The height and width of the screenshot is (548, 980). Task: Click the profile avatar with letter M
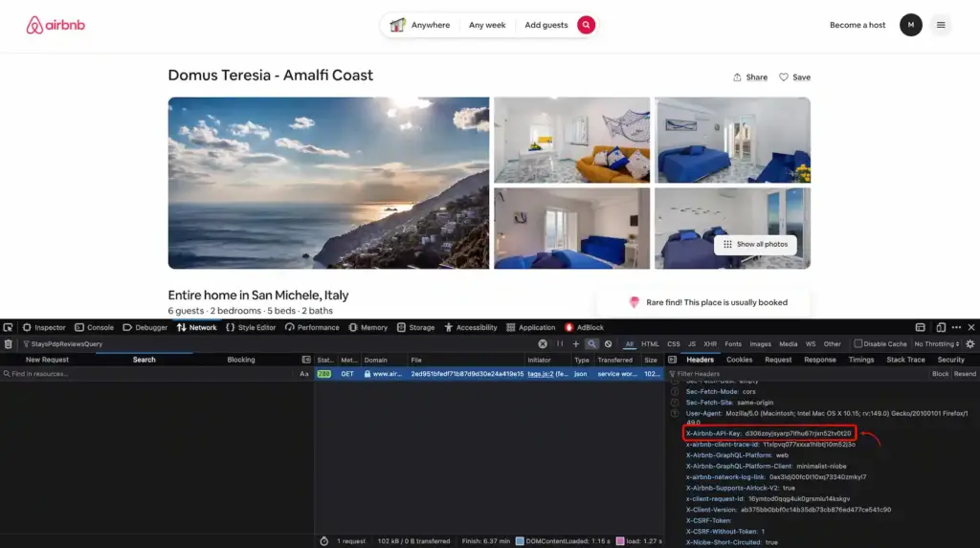(911, 25)
